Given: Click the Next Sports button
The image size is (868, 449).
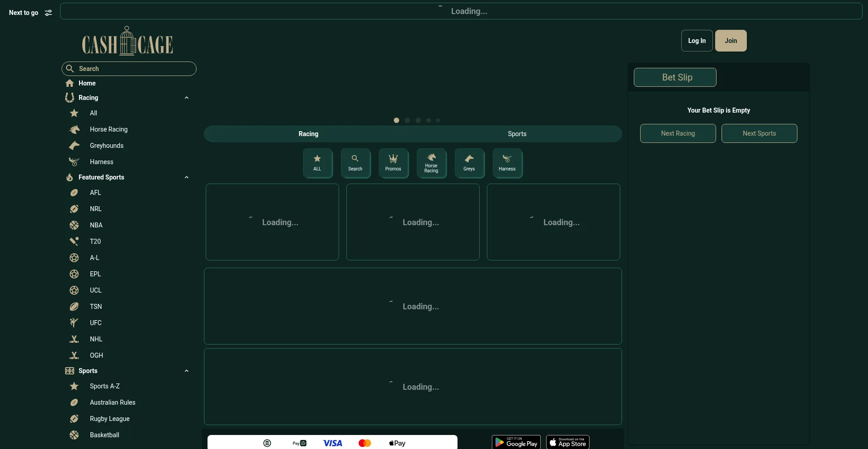Looking at the screenshot, I should pyautogui.click(x=759, y=133).
